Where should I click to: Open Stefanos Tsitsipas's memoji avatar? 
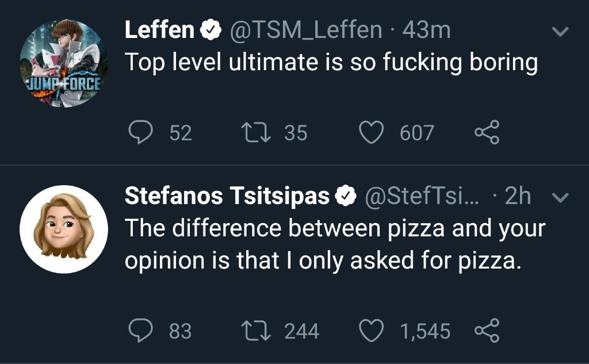(63, 229)
